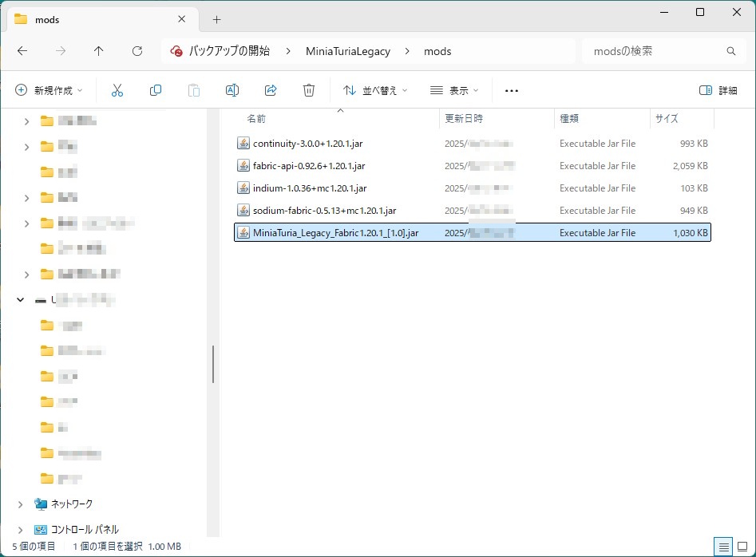Click the fabric-api jar file icon
This screenshot has width=756, height=557.
[243, 166]
